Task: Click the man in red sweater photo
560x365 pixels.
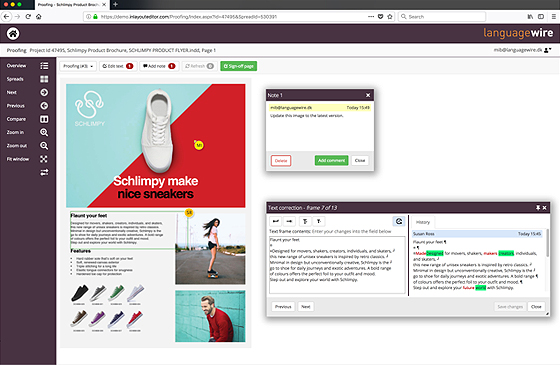Action: [210, 316]
